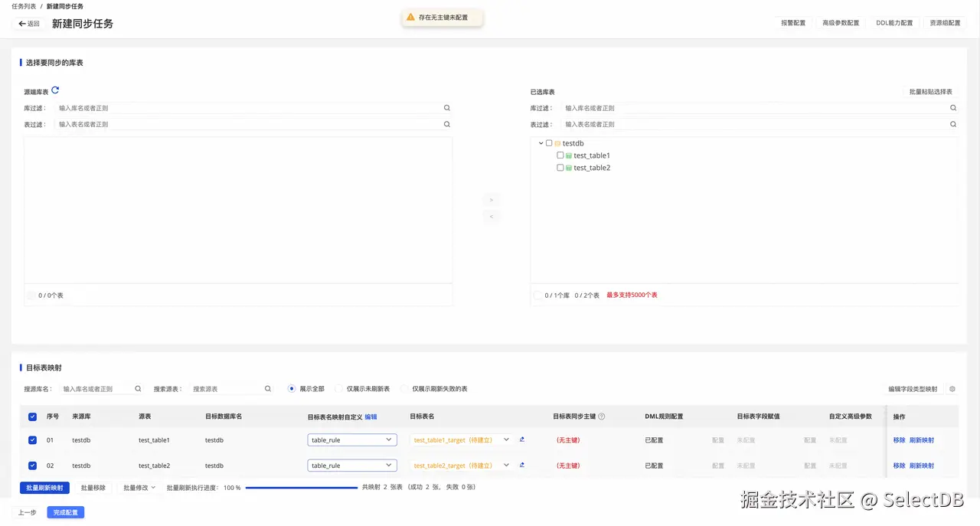Click search icon in source 表过滤 field
980x526 pixels.
click(x=447, y=124)
